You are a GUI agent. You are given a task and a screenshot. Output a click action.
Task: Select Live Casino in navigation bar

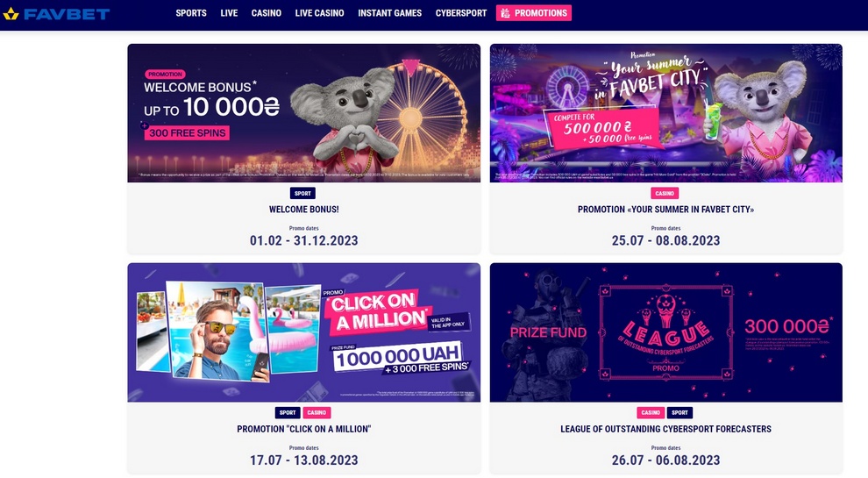point(319,13)
